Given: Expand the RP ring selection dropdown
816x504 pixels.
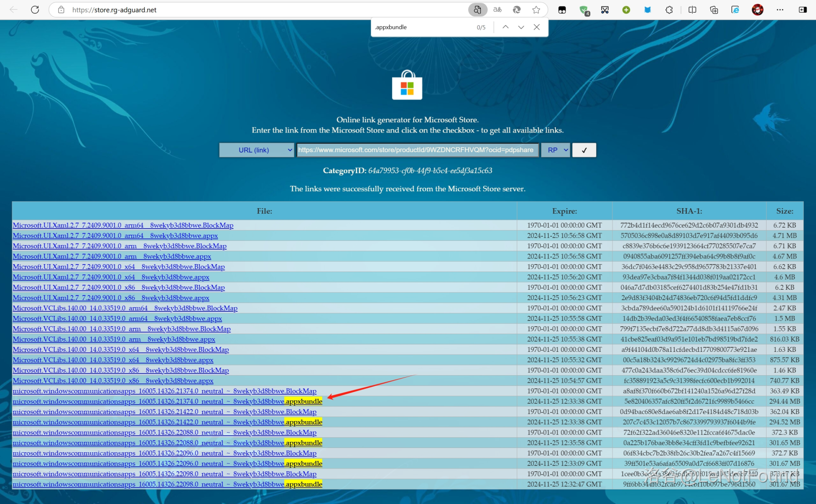Looking at the screenshot, I should pyautogui.click(x=556, y=150).
